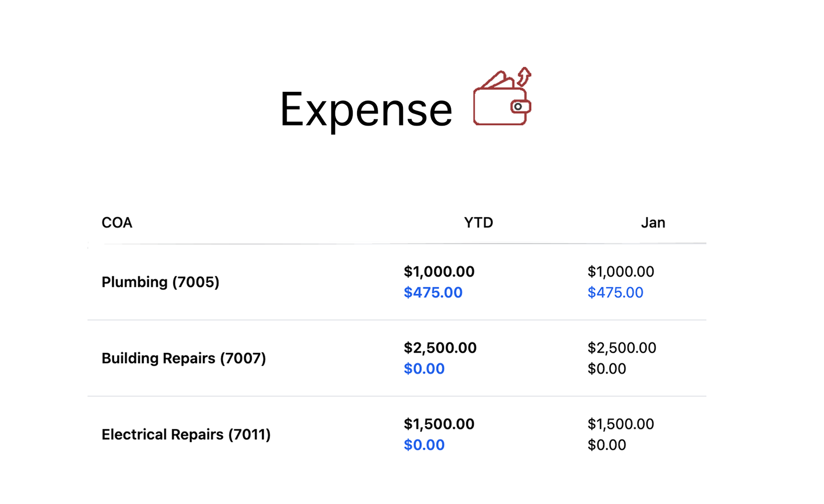Click Building Repairs YTD $0.00 blue link
Screen dimensions: 824x504
pyautogui.click(x=424, y=369)
